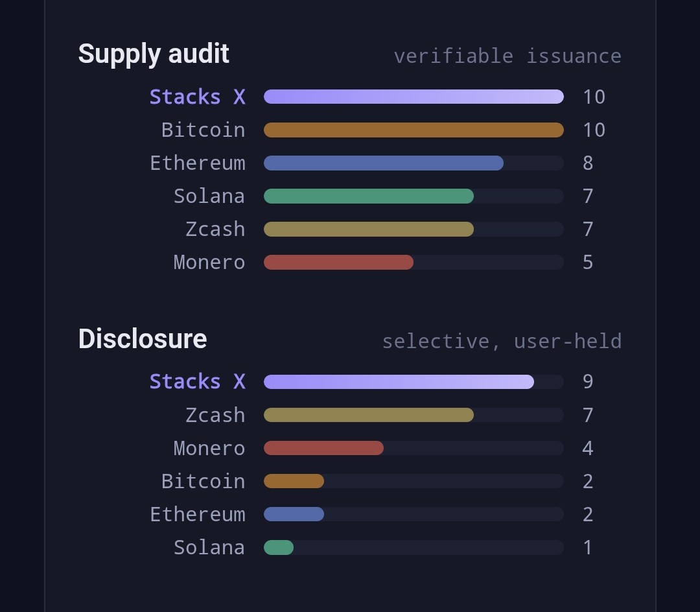Select Ethereum label in Disclosure
Viewport: 700px width, 612px height.
(198, 514)
